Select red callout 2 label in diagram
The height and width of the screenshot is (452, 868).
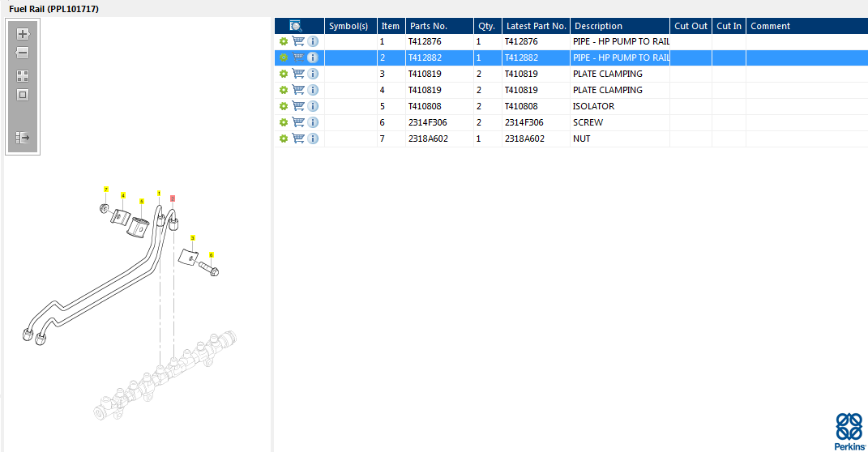coord(173,198)
